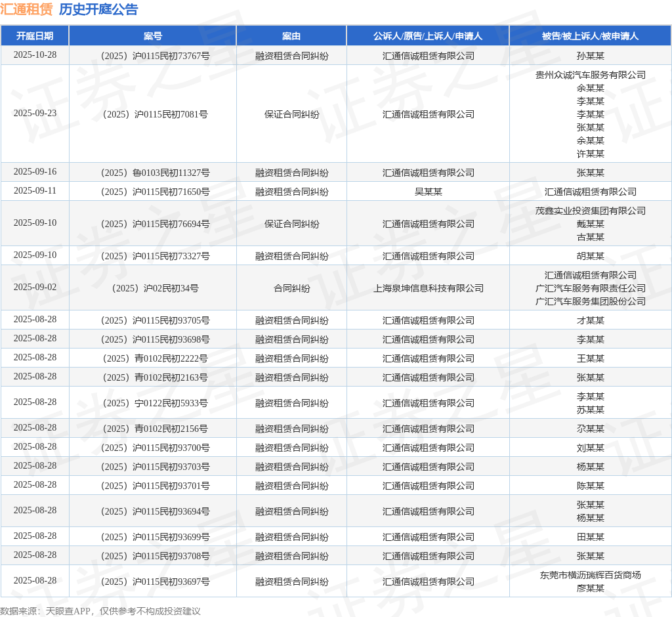Click the 历史开庭公告 heading

[x=98, y=9]
